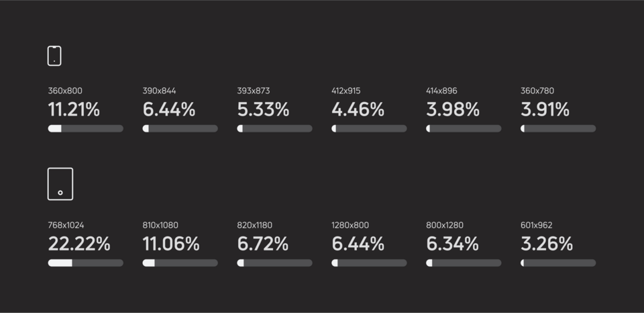
Task: Click the 412x915 resolution label
Action: tap(346, 91)
